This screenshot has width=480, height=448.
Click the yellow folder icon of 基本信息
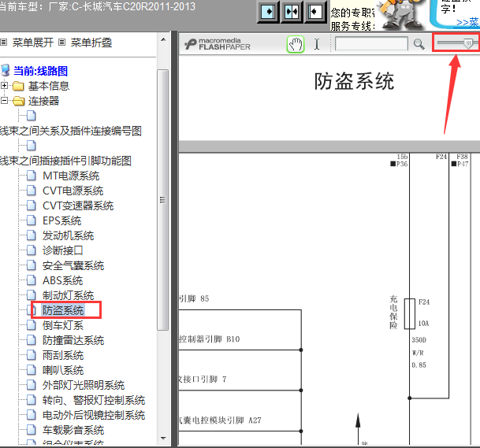tap(18, 87)
